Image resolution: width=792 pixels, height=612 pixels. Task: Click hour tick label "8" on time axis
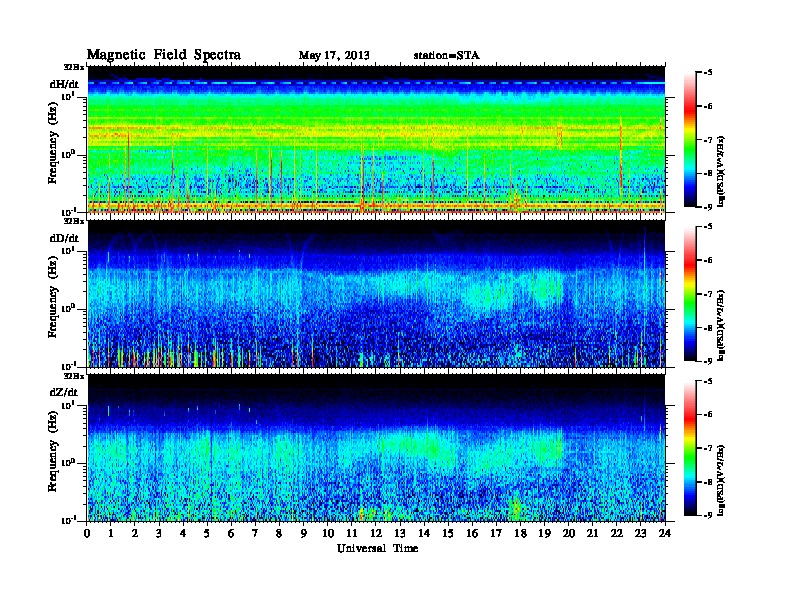[279, 533]
